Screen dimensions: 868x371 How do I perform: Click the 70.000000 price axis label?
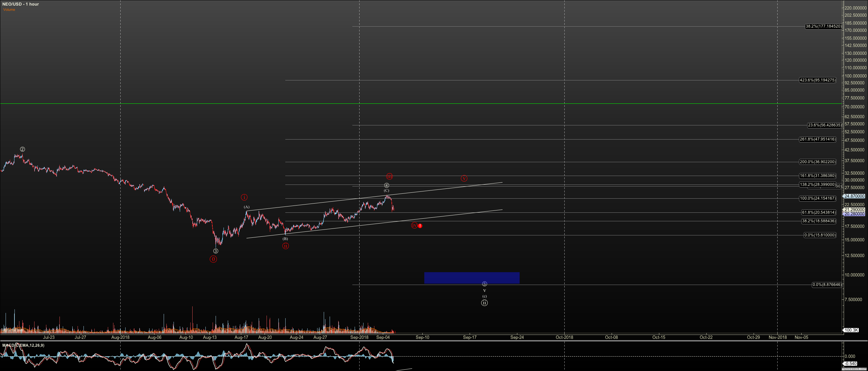(x=855, y=107)
